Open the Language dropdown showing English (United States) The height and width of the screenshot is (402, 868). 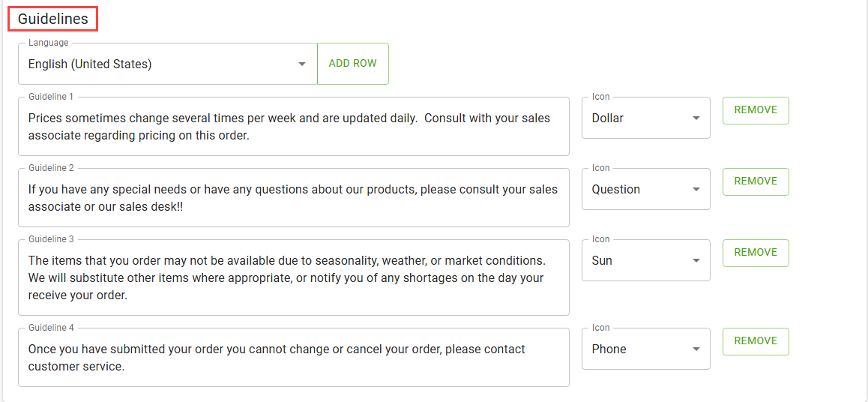click(157, 64)
